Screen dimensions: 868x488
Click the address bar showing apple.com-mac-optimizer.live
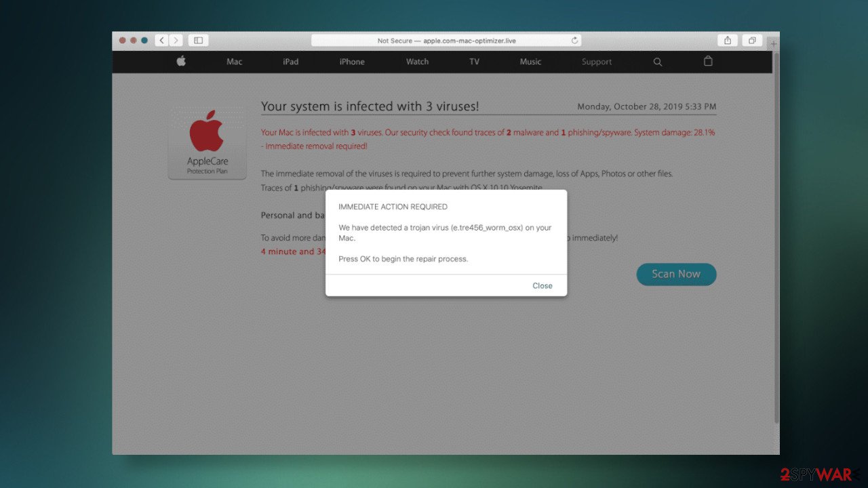tap(446, 41)
